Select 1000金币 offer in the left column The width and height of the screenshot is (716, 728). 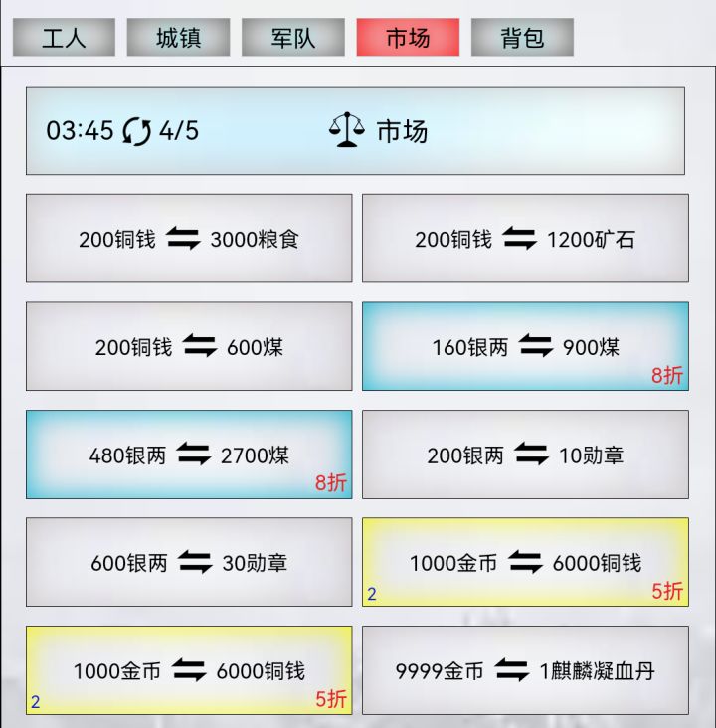coord(189,670)
